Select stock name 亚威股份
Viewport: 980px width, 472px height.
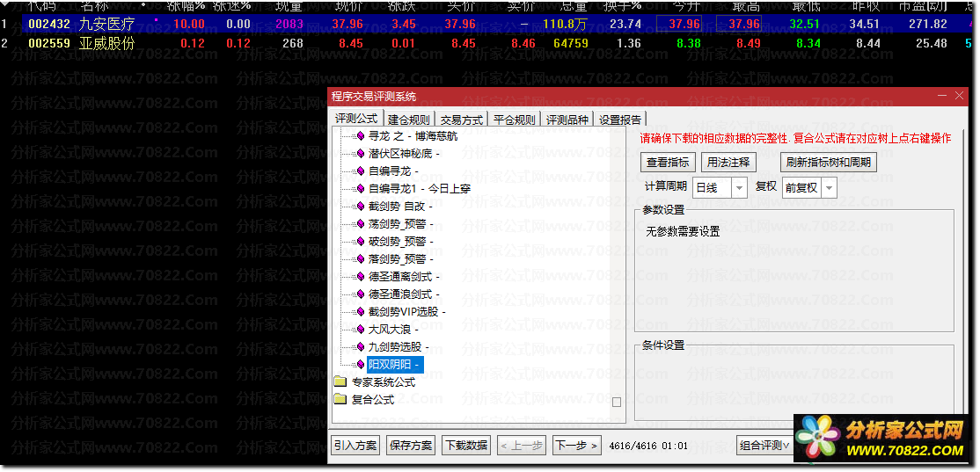coord(106,43)
